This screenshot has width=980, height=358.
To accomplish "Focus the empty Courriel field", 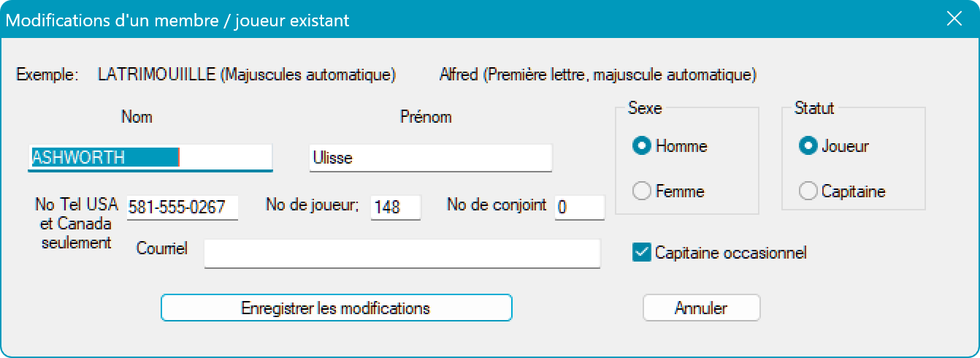I will tap(402, 254).
